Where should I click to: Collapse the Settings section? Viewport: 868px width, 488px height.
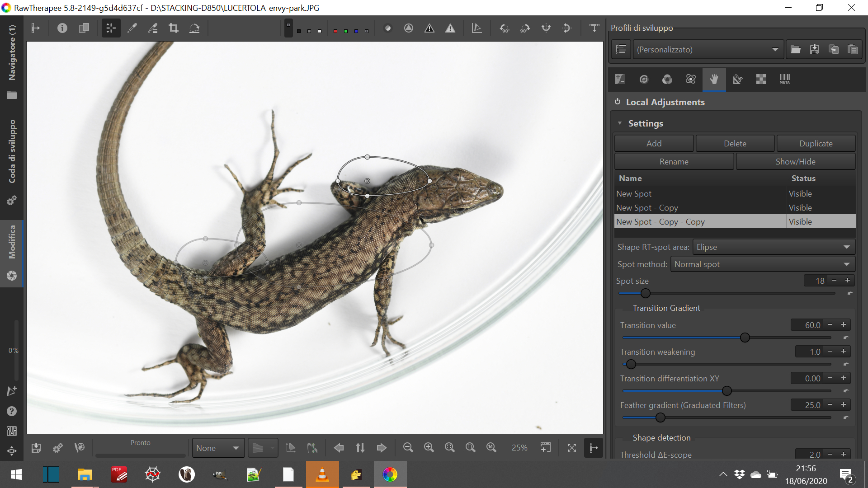click(620, 123)
